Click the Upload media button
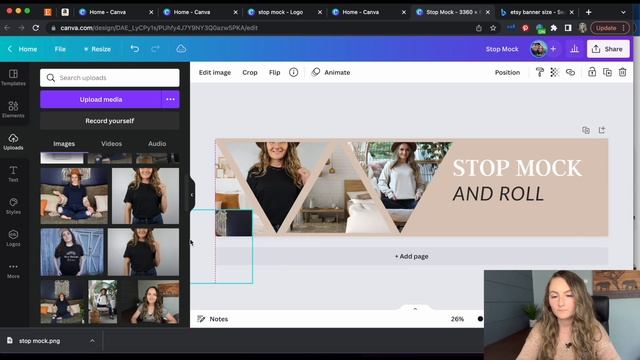Screen dimensions: 640x360 [101, 99]
